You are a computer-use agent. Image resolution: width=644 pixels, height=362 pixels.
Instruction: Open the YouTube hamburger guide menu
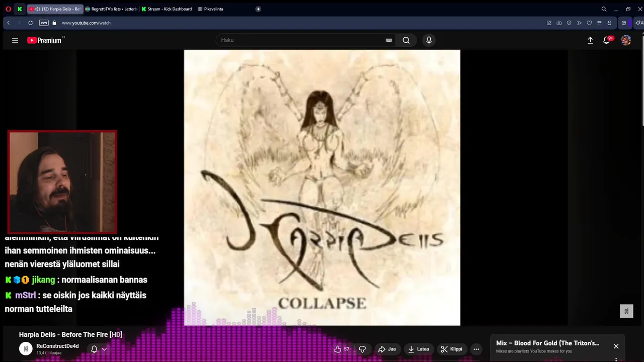coord(15,40)
